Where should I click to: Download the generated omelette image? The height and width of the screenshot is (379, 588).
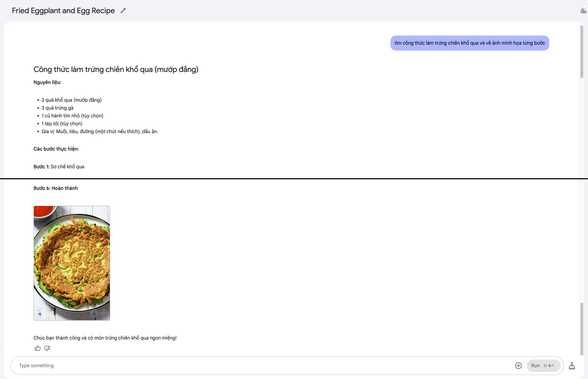tap(94, 313)
